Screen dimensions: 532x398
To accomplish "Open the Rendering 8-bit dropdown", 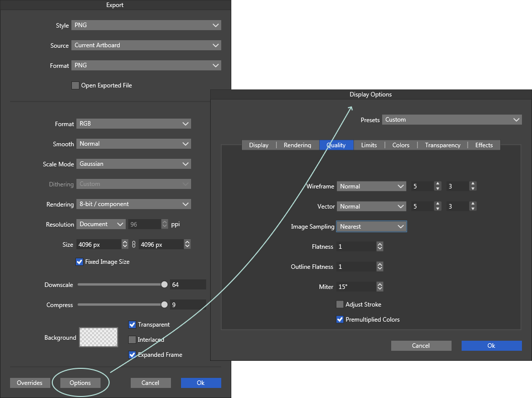I will tap(134, 204).
